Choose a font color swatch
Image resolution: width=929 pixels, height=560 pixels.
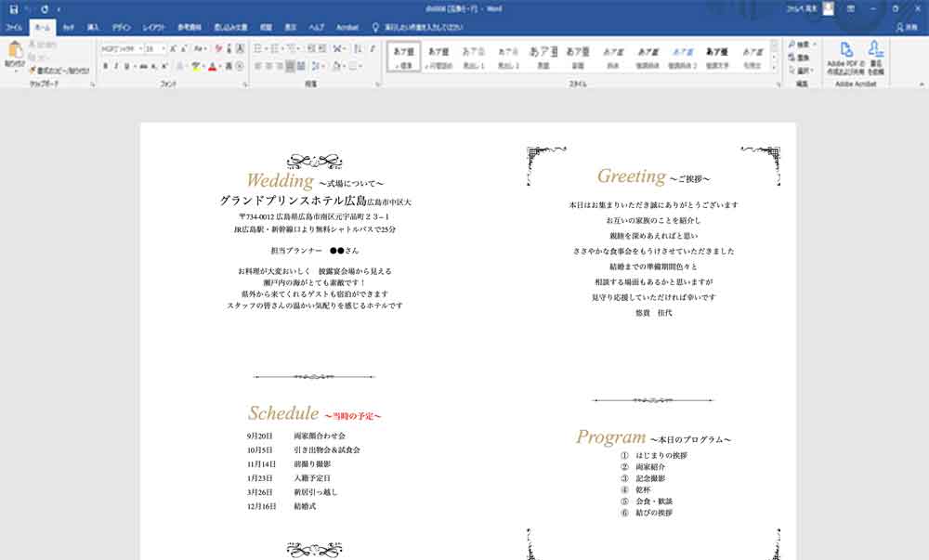212,65
